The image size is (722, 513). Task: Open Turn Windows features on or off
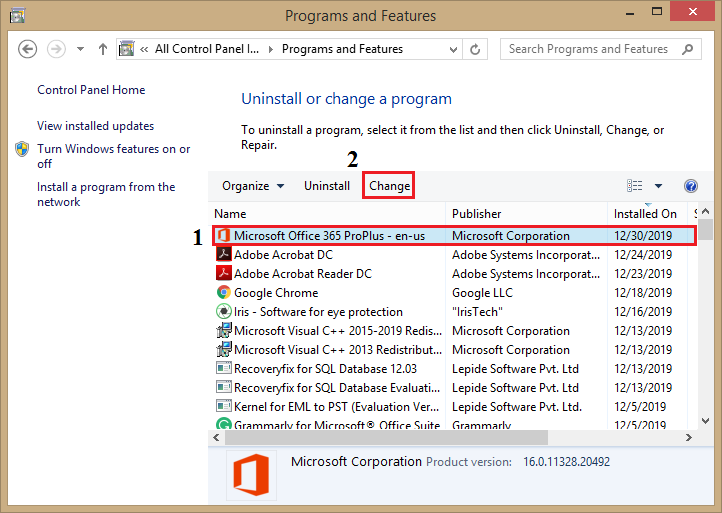point(113,156)
